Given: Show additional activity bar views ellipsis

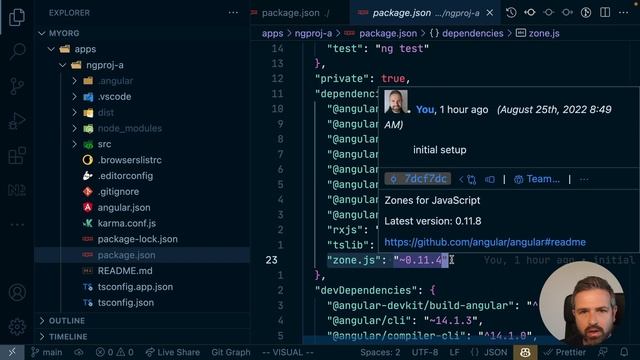Looking at the screenshot, I should click(17, 224).
